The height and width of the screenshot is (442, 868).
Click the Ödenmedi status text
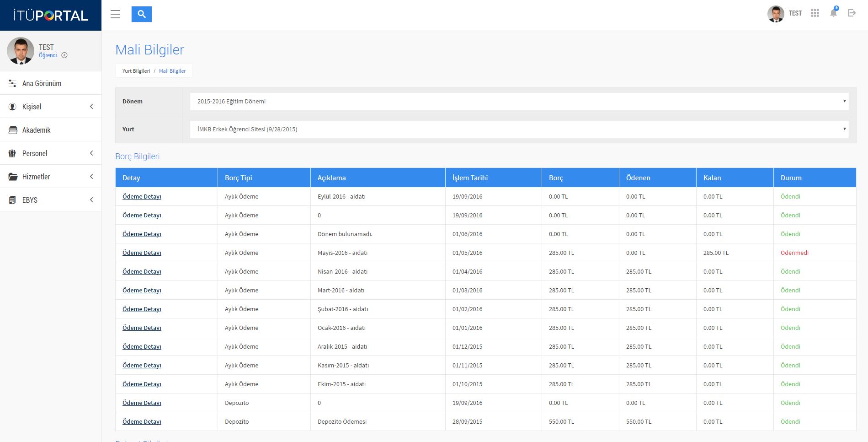794,253
